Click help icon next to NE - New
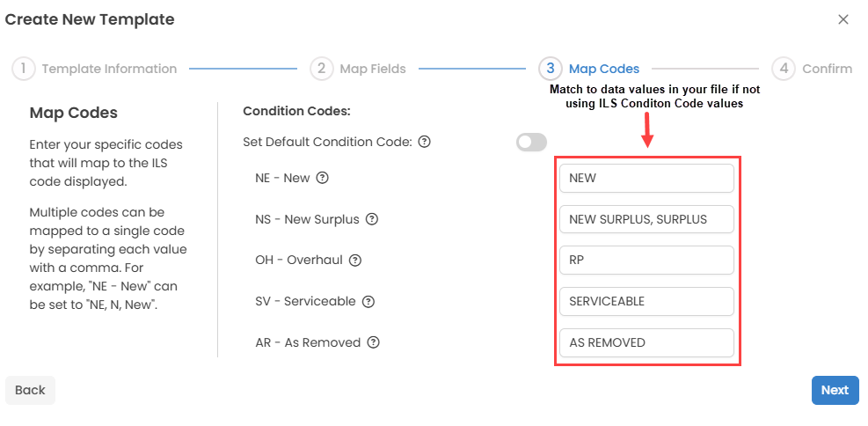The height and width of the screenshot is (426, 868). pyautogui.click(x=323, y=178)
